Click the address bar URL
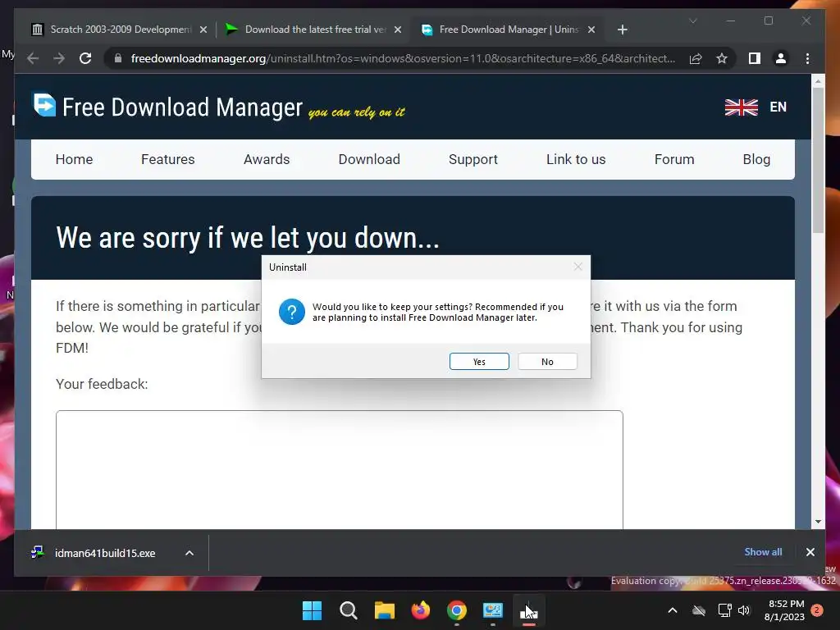 [x=403, y=58]
